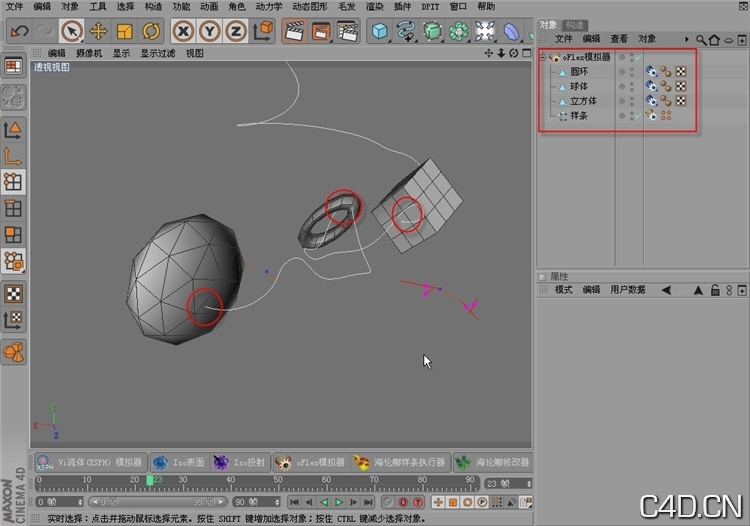Toggle X axis lock
This screenshot has height=526, width=750.
(183, 31)
